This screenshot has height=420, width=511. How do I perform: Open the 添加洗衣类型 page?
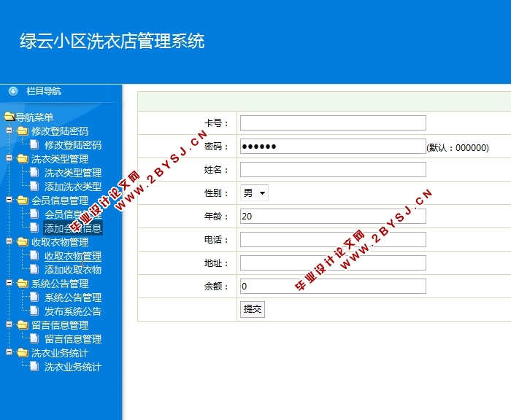click(73, 187)
